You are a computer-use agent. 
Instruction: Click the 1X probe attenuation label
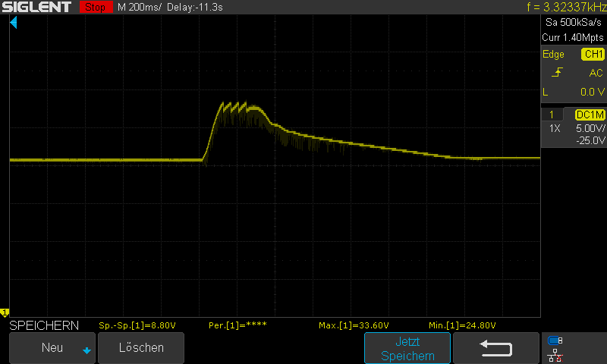point(555,128)
